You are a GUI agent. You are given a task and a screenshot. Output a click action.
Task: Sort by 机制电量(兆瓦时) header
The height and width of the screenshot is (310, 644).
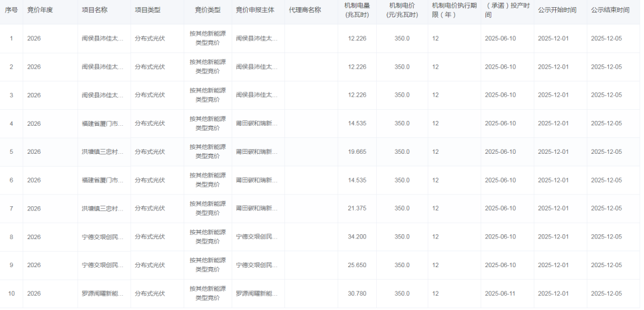click(357, 10)
